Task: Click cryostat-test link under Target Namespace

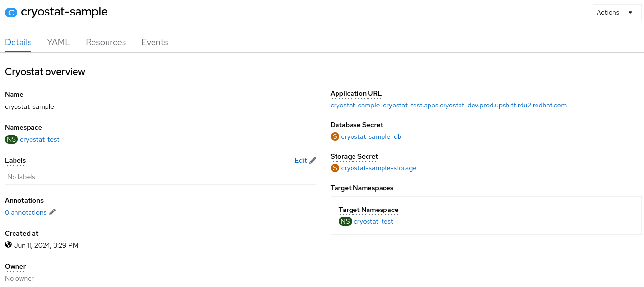Action: (373, 221)
